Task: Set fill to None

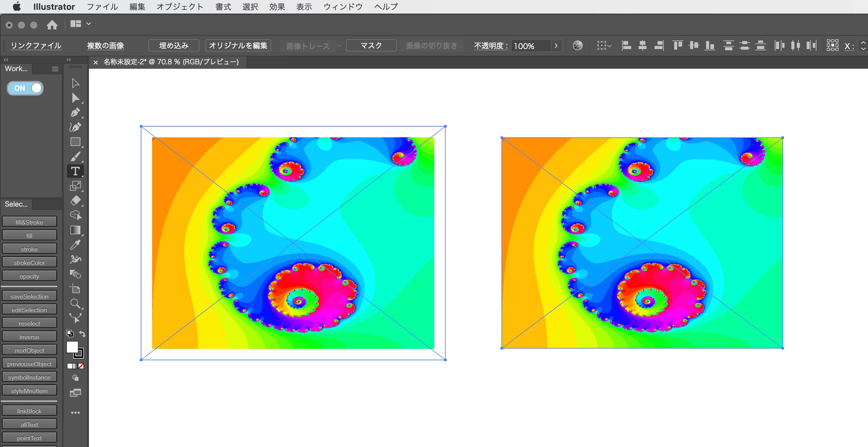Action: pyautogui.click(x=81, y=366)
